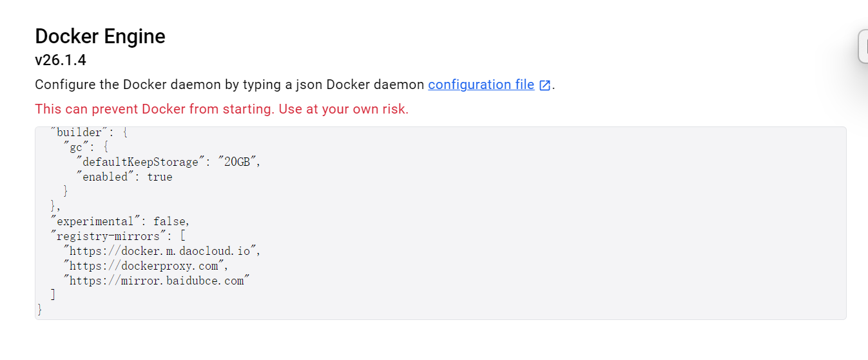
Task: Click the external link icon beside configuration file
Action: click(x=545, y=85)
